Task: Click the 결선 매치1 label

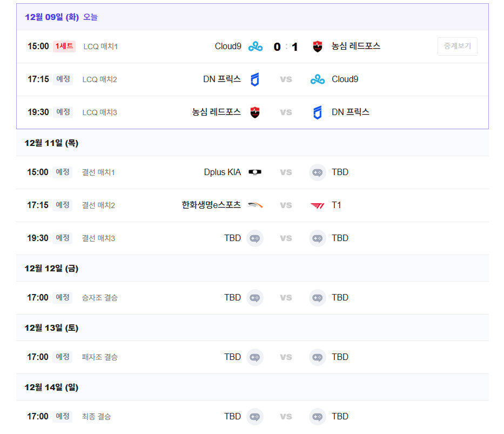Action: (98, 172)
